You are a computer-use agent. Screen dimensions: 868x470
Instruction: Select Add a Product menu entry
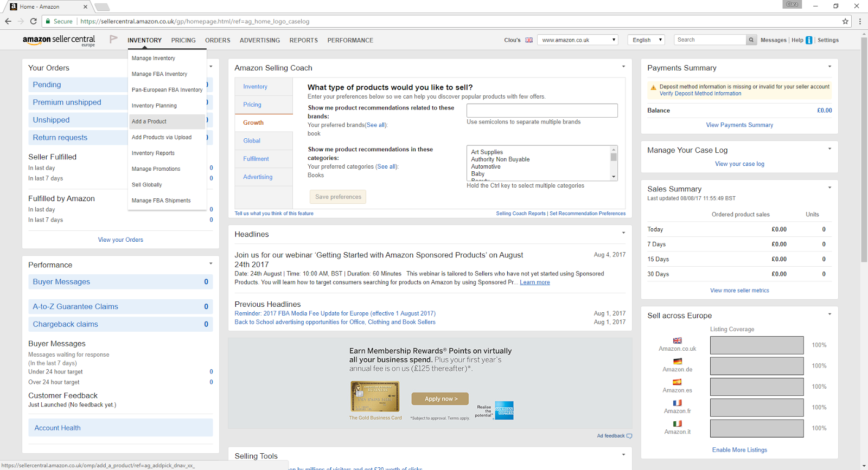click(x=167, y=121)
